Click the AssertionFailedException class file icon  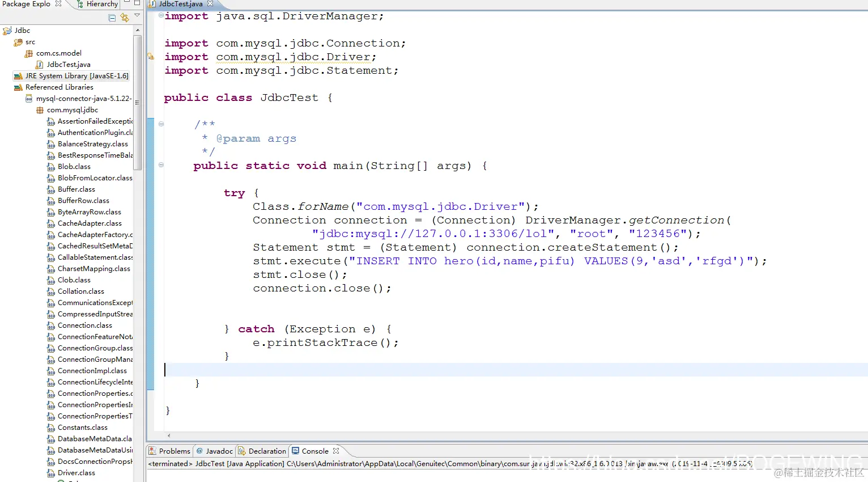point(51,121)
